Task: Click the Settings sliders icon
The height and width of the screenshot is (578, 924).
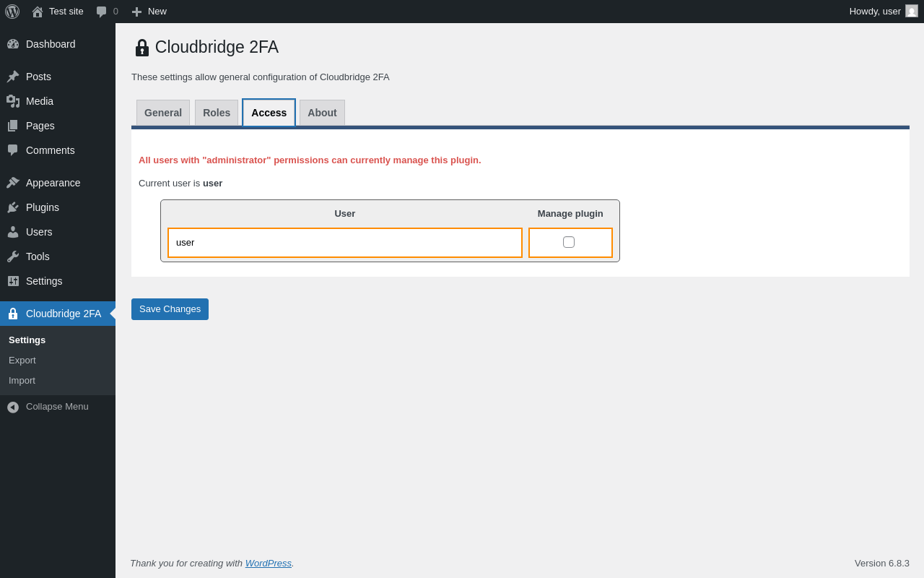Action: (x=13, y=281)
